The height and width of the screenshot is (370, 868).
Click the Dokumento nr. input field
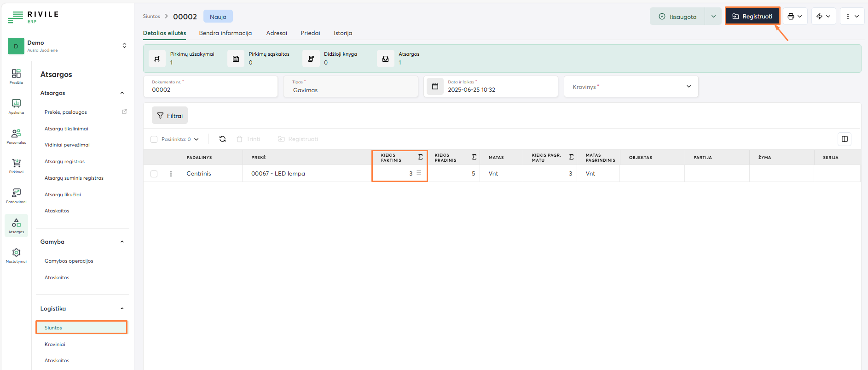tap(211, 89)
